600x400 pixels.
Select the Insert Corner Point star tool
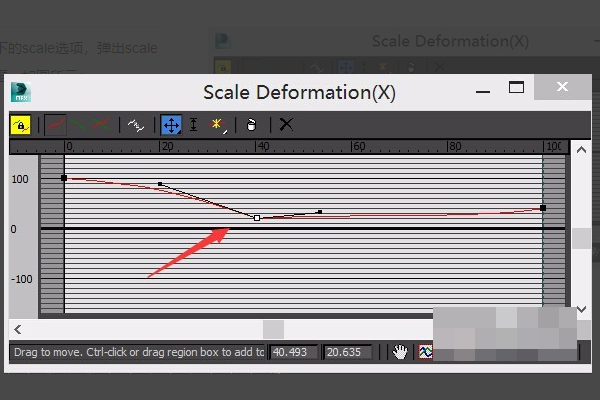pyautogui.click(x=217, y=125)
